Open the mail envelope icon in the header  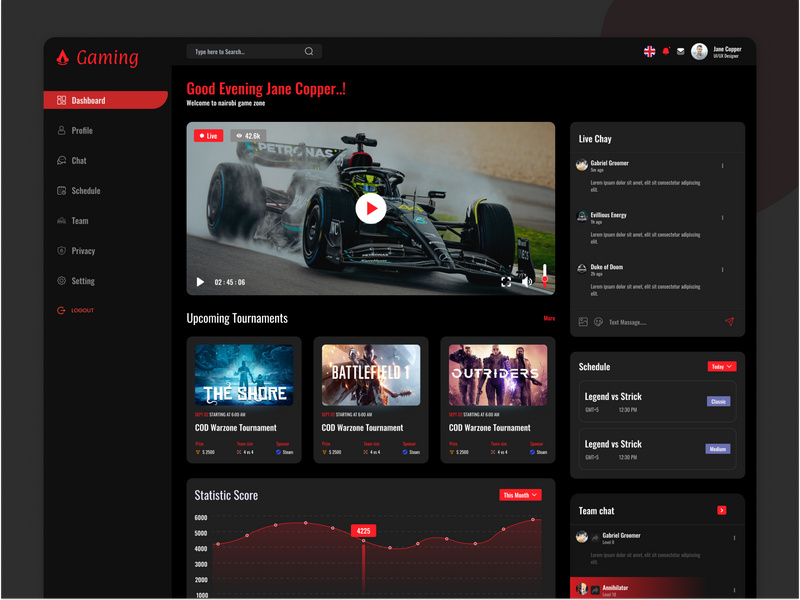pos(680,50)
